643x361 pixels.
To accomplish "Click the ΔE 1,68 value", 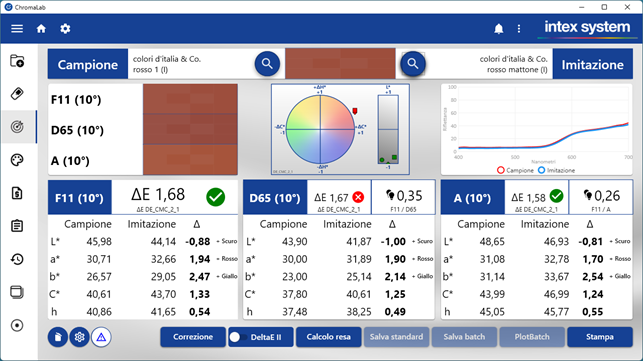I will [158, 194].
